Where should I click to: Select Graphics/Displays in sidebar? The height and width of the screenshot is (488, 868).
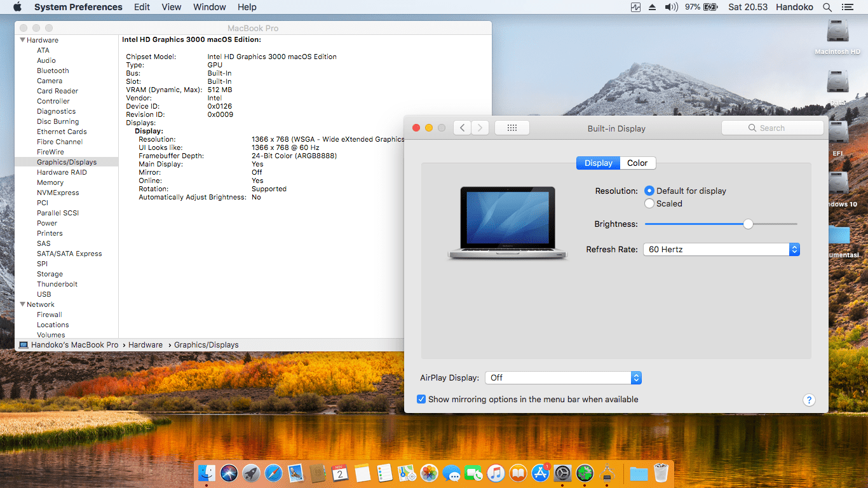(66, 162)
